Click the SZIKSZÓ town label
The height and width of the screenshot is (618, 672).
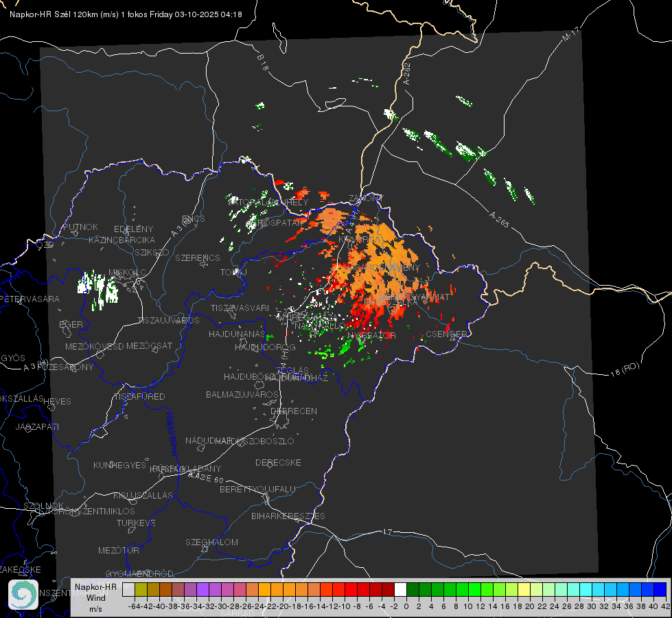[x=152, y=252]
